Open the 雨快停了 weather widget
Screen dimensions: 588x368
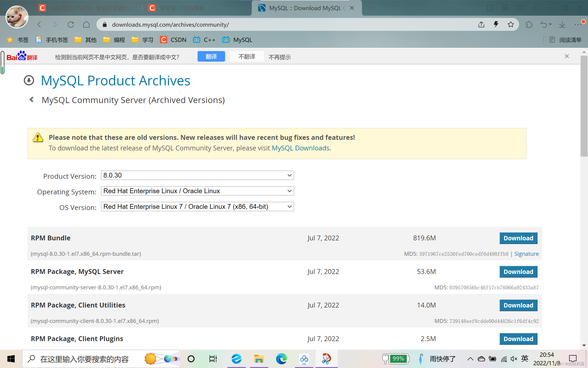437,359
